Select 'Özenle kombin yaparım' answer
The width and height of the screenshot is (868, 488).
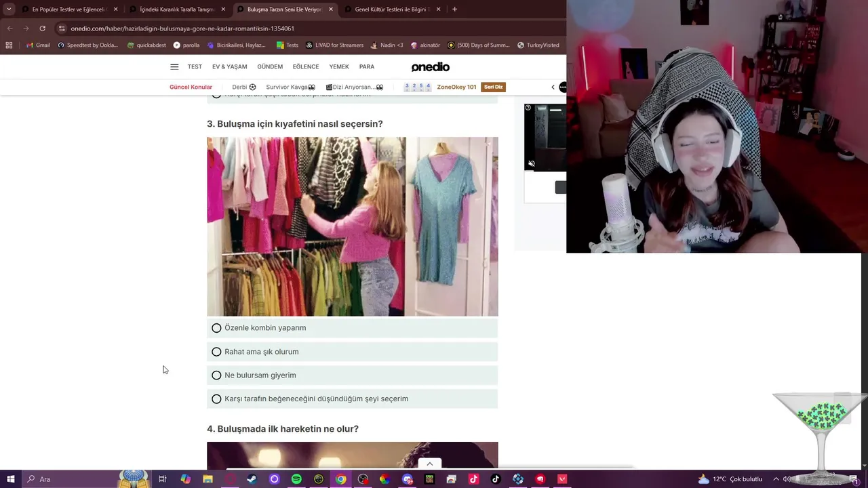point(352,328)
